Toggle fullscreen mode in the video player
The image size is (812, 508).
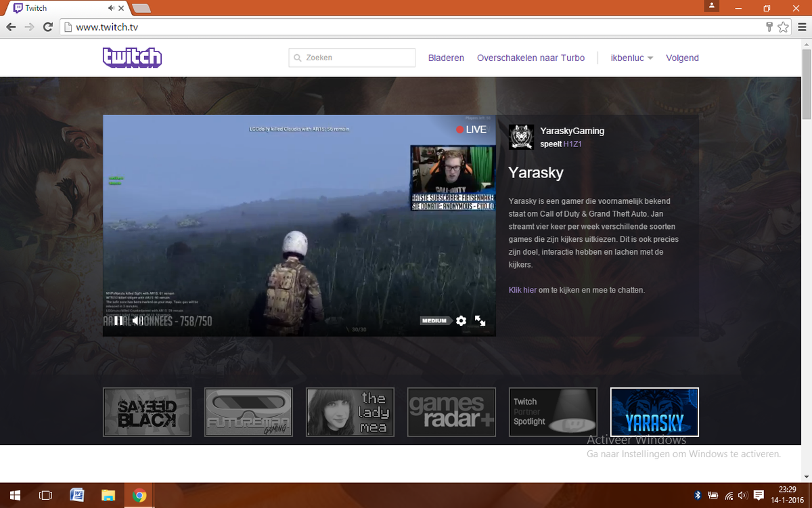click(x=480, y=321)
